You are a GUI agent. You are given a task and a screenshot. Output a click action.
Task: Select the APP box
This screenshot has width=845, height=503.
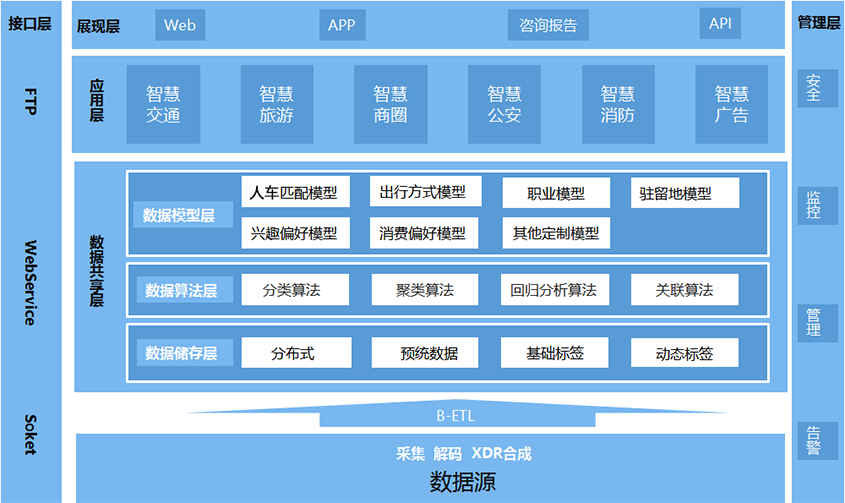(x=342, y=25)
